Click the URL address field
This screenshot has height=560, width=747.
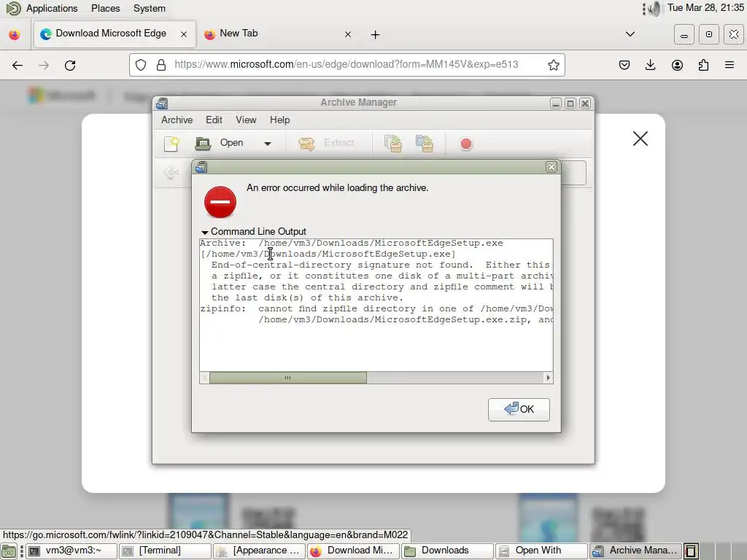click(x=347, y=65)
